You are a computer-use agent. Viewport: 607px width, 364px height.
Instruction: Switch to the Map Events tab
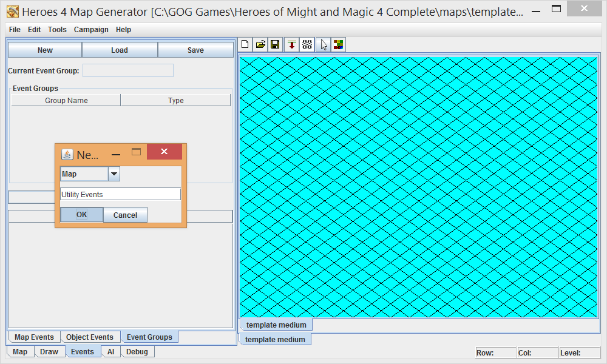pos(34,337)
